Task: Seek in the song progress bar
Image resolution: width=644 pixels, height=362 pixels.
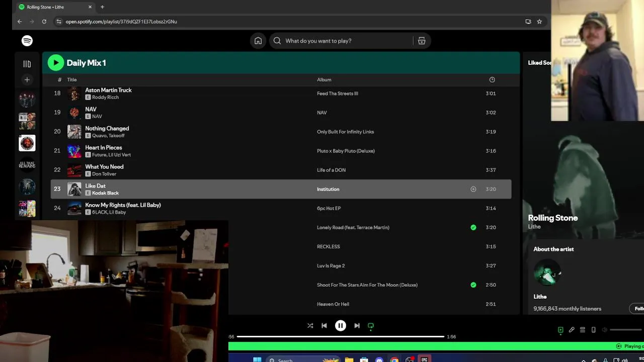Action: pyautogui.click(x=341, y=336)
